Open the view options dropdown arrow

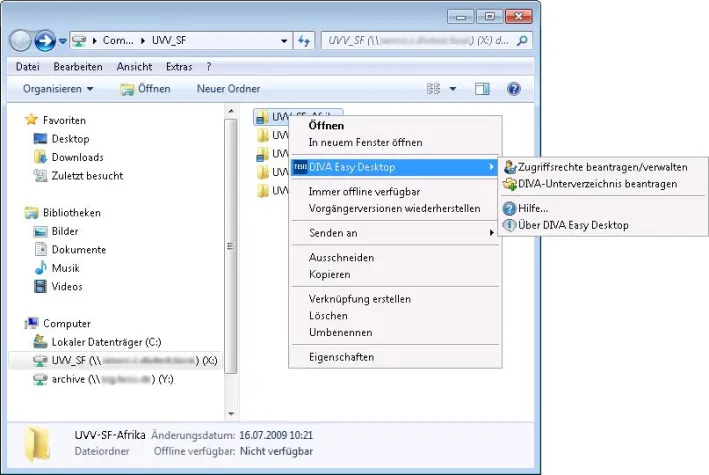(x=452, y=89)
